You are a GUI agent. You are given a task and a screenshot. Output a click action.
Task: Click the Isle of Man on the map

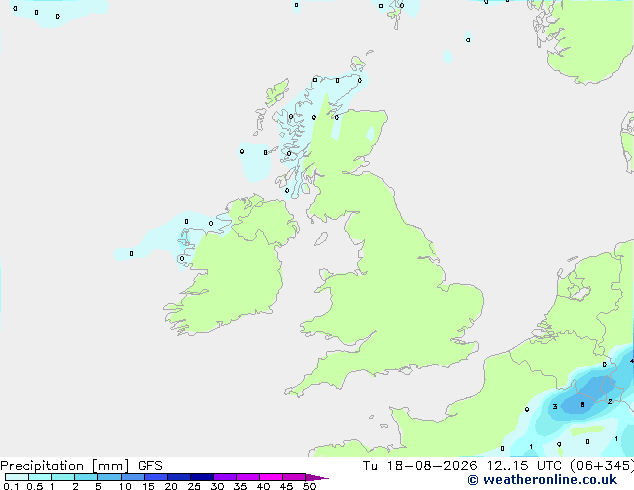(x=321, y=239)
